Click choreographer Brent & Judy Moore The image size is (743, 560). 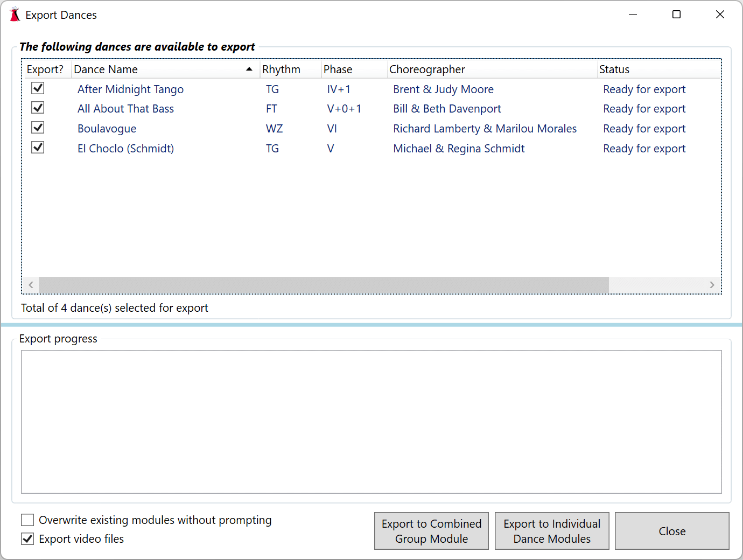click(443, 89)
